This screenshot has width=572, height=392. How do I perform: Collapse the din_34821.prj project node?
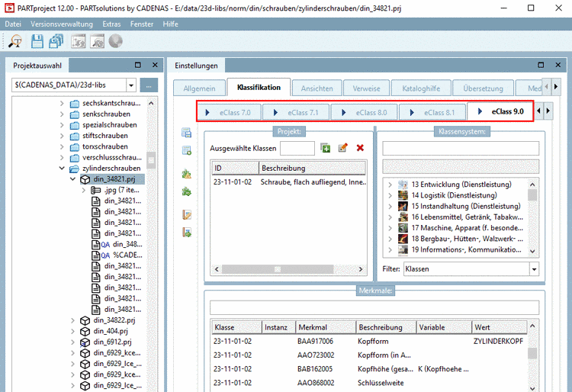(x=72, y=179)
